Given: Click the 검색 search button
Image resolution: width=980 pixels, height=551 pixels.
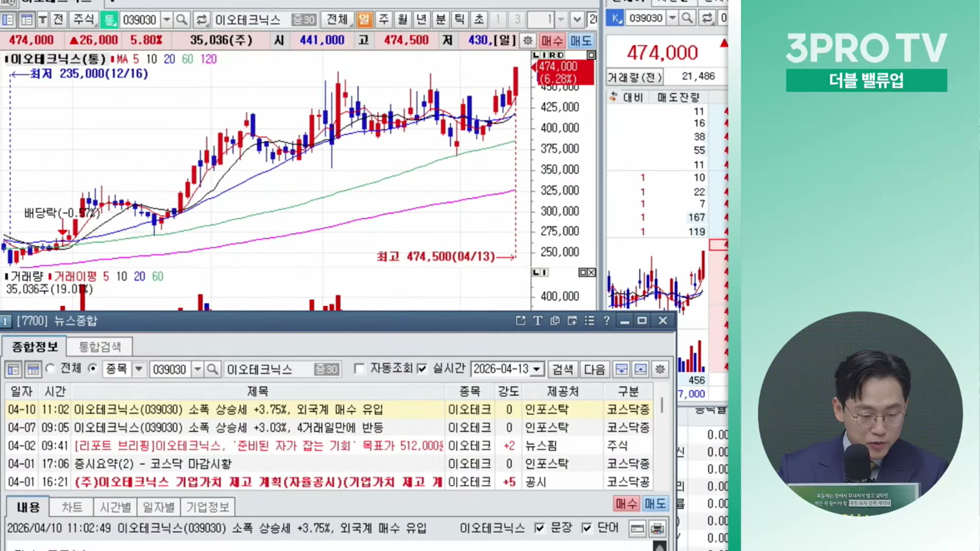Looking at the screenshot, I should pos(562,369).
